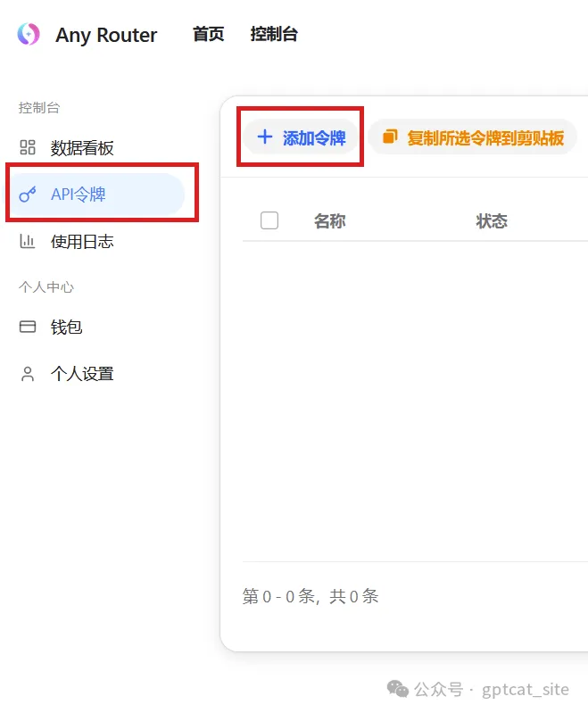Open the 首页 navigation link

pyautogui.click(x=208, y=34)
